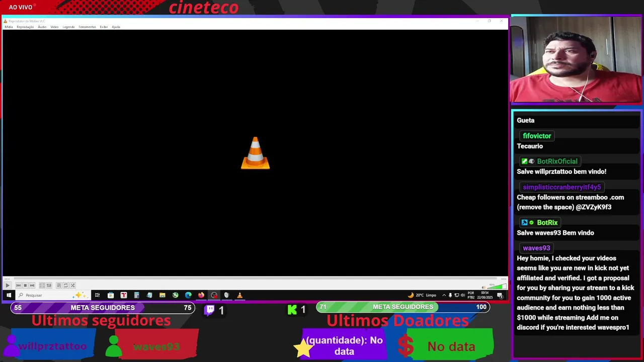This screenshot has width=644, height=362.
Task: Click the VLC Play button
Action: [x=8, y=286]
